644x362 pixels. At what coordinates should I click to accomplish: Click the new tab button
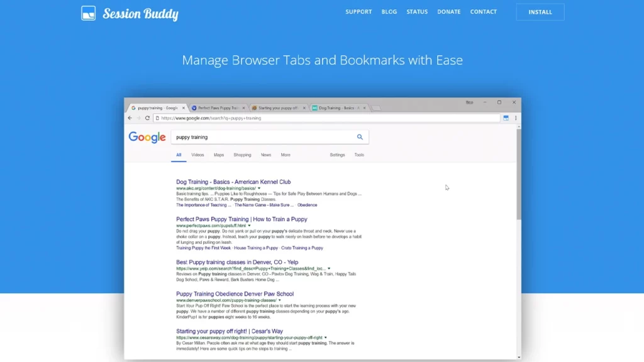point(376,108)
